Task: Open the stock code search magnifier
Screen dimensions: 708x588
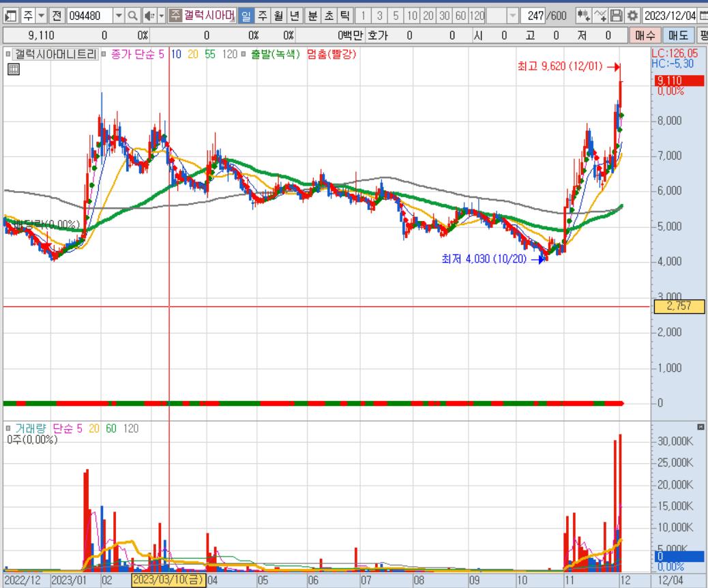Action: point(132,16)
